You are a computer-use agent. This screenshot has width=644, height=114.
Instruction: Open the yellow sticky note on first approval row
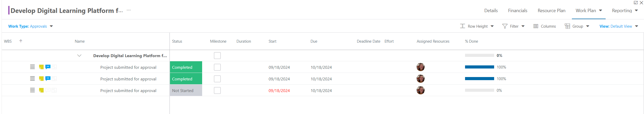pyautogui.click(x=41, y=67)
